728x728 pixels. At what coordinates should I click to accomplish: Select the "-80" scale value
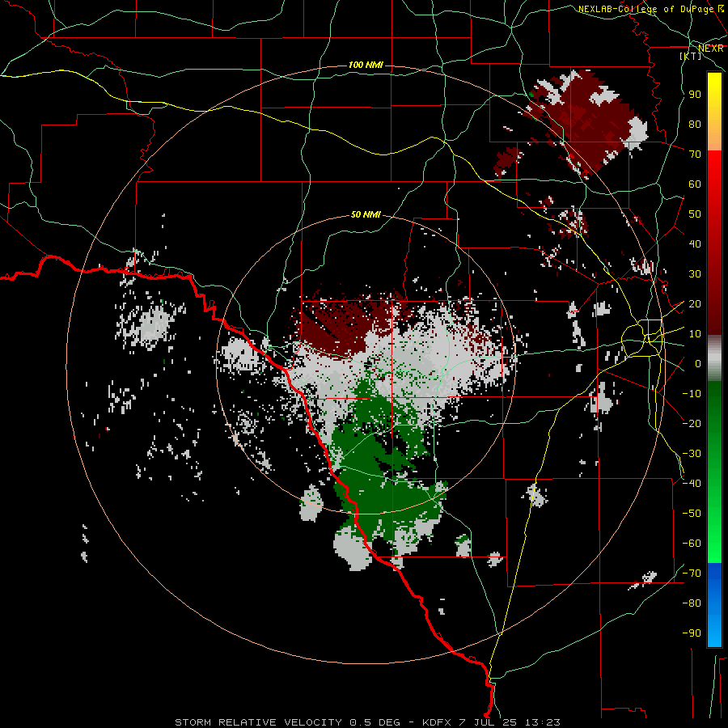click(x=692, y=603)
